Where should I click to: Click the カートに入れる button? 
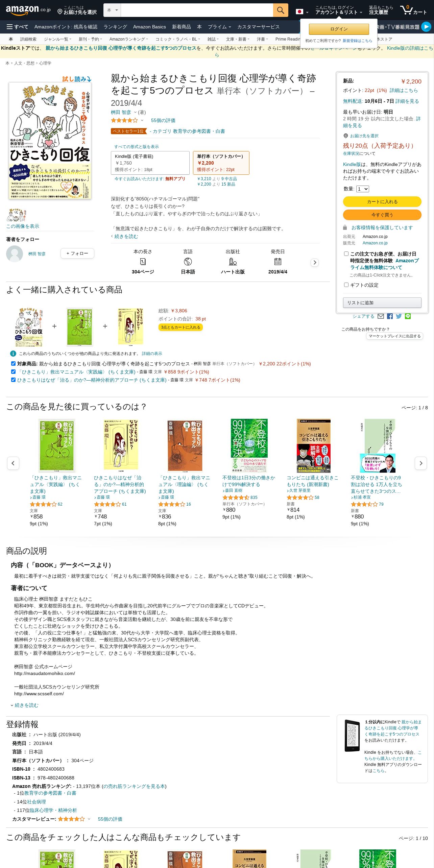point(382,201)
